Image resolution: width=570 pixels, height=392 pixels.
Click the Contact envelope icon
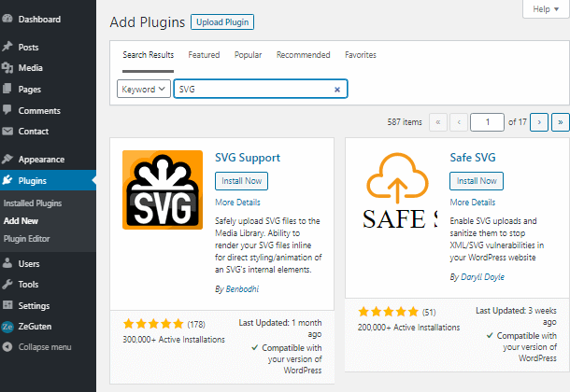7,131
